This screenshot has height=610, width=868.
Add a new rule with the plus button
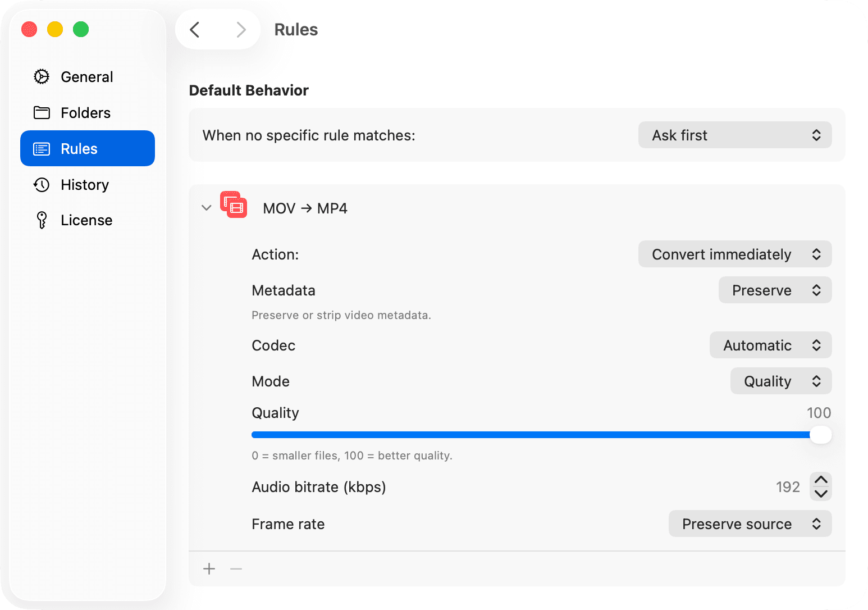(208, 568)
